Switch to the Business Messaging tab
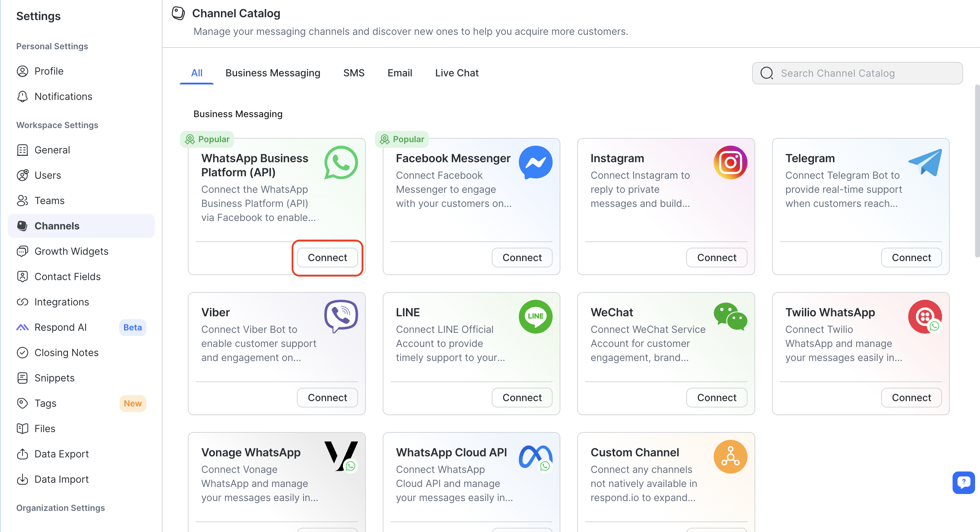 [273, 73]
